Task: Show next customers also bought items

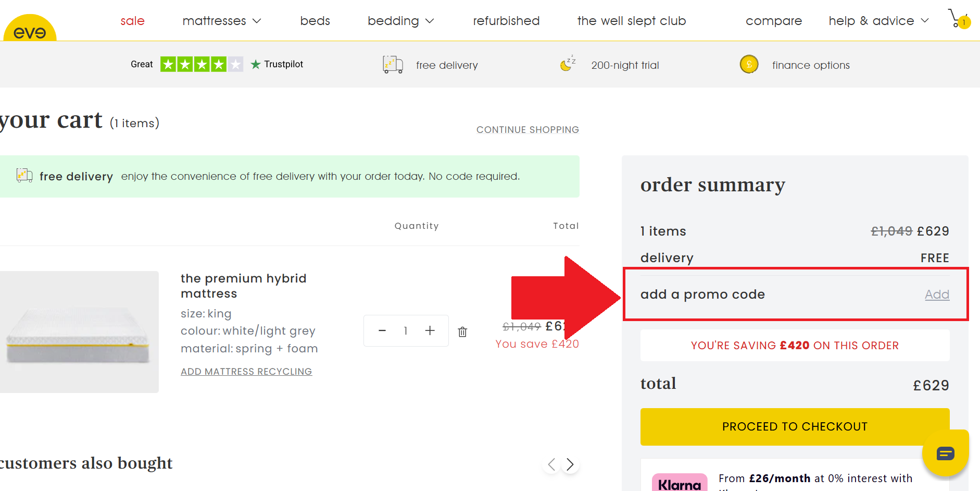Action: 570,464
